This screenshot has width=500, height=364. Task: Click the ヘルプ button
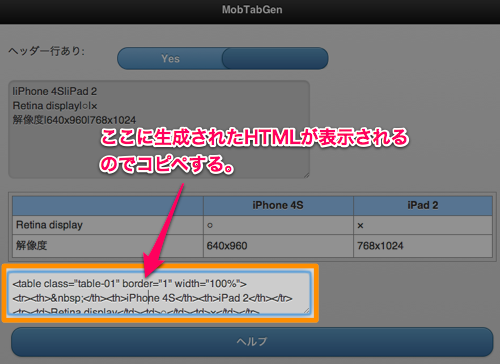[x=252, y=342]
